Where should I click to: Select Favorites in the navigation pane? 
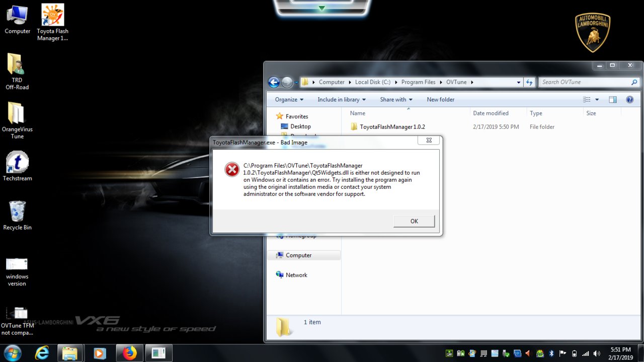point(292,116)
